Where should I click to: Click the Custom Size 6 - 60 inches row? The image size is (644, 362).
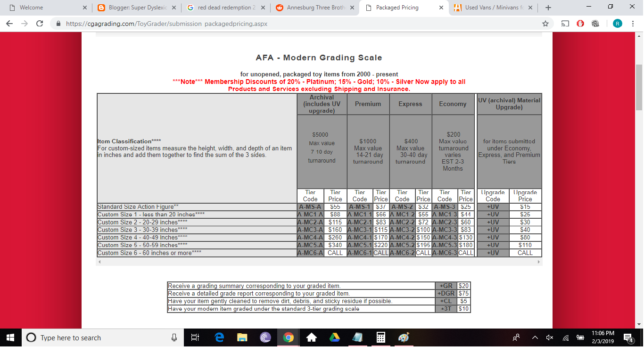pos(197,253)
